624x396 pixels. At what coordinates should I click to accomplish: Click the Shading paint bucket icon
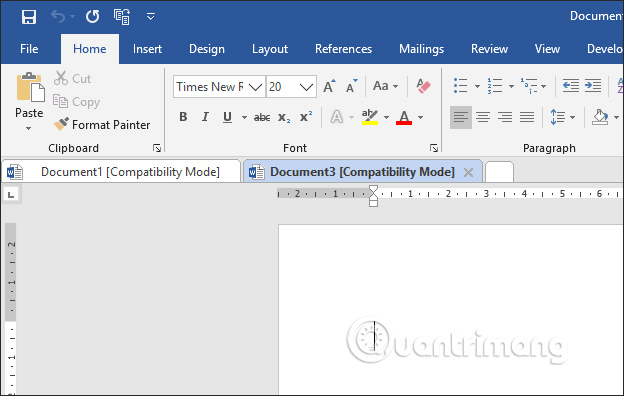click(600, 117)
